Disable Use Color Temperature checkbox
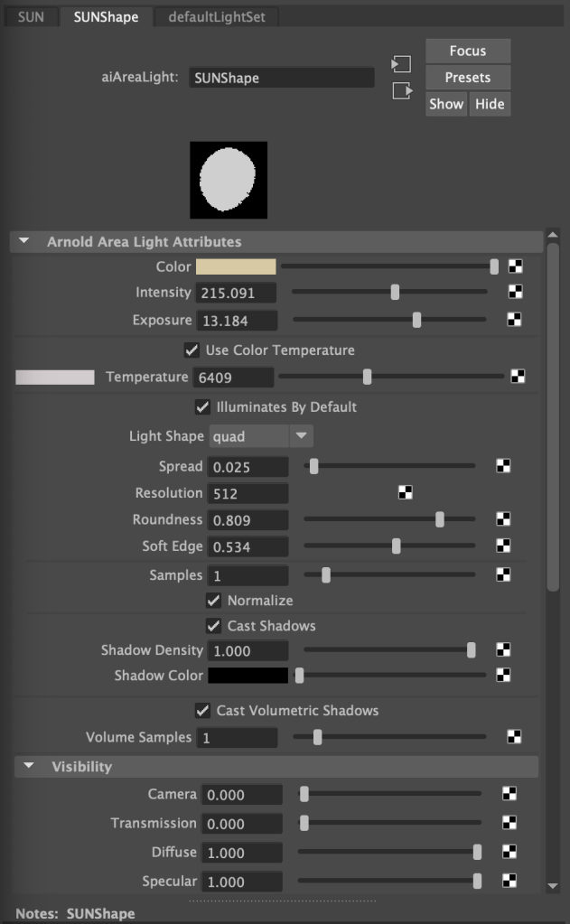The width and height of the screenshot is (570, 924). 192,350
